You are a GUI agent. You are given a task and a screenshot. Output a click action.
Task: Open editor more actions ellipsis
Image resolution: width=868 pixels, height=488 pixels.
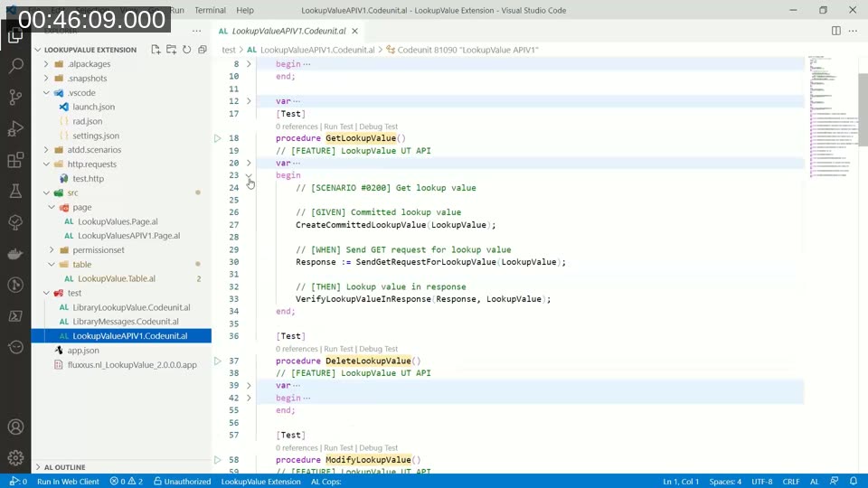click(x=853, y=31)
